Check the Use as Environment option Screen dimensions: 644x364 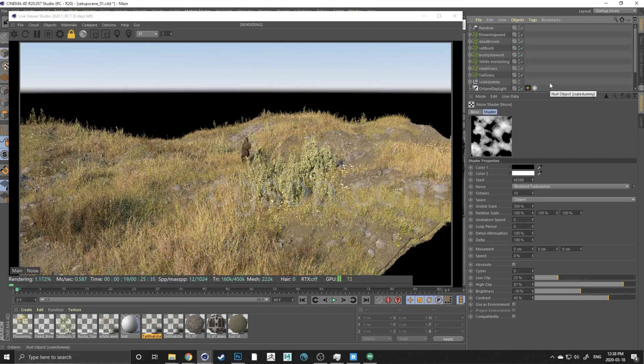(x=514, y=304)
